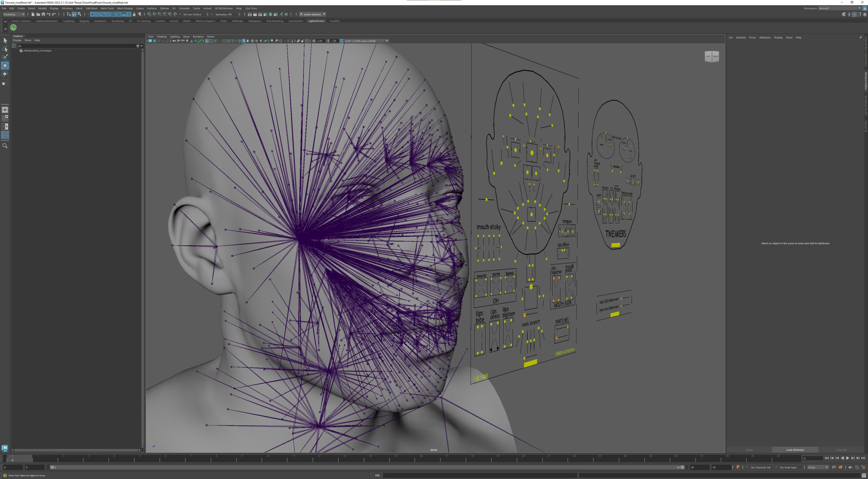Create a new scene icon
The height and width of the screenshot is (479, 868).
click(33, 14)
